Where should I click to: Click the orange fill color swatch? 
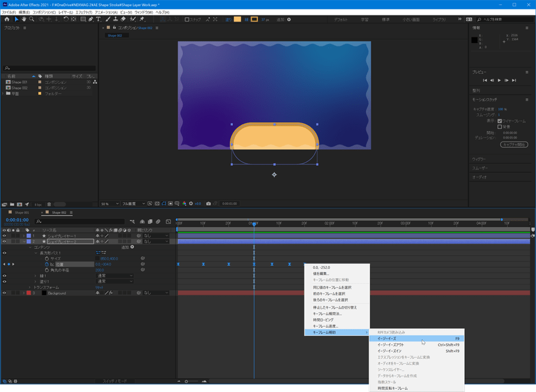click(238, 19)
